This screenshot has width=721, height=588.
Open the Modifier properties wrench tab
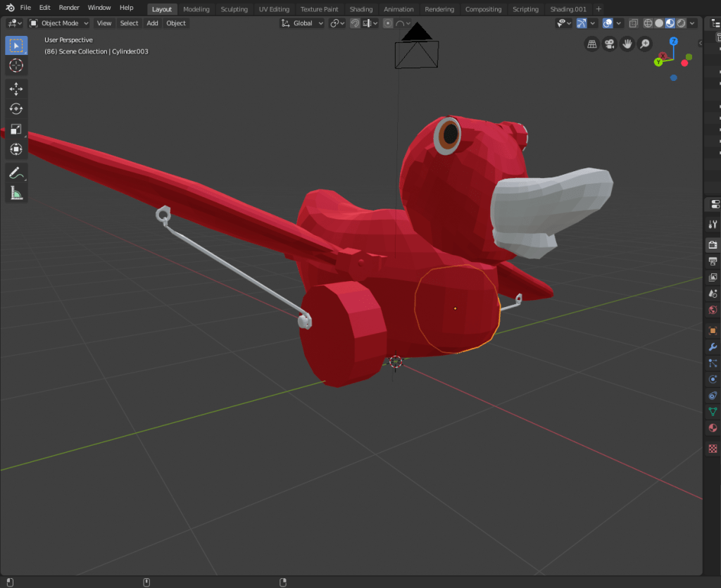tap(713, 347)
